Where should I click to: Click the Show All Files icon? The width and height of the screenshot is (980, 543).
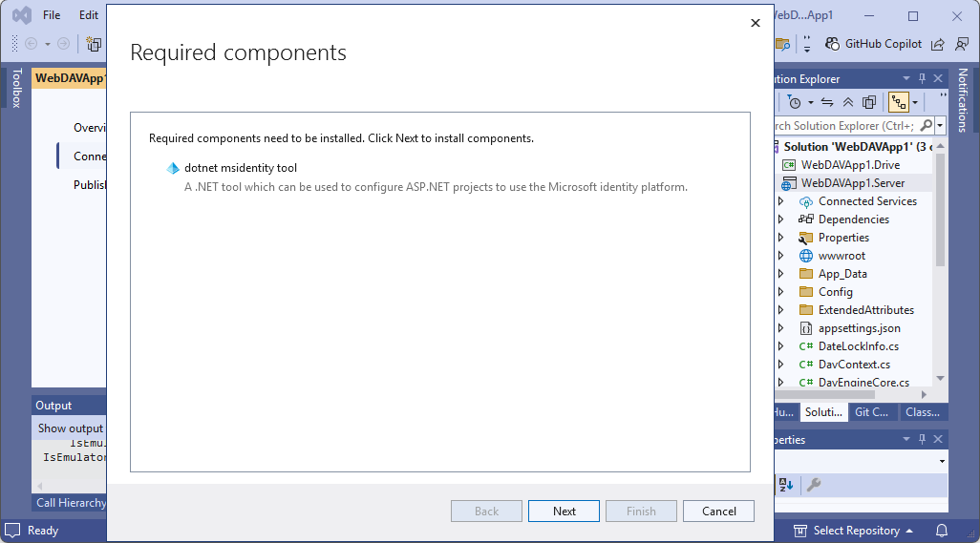point(869,102)
